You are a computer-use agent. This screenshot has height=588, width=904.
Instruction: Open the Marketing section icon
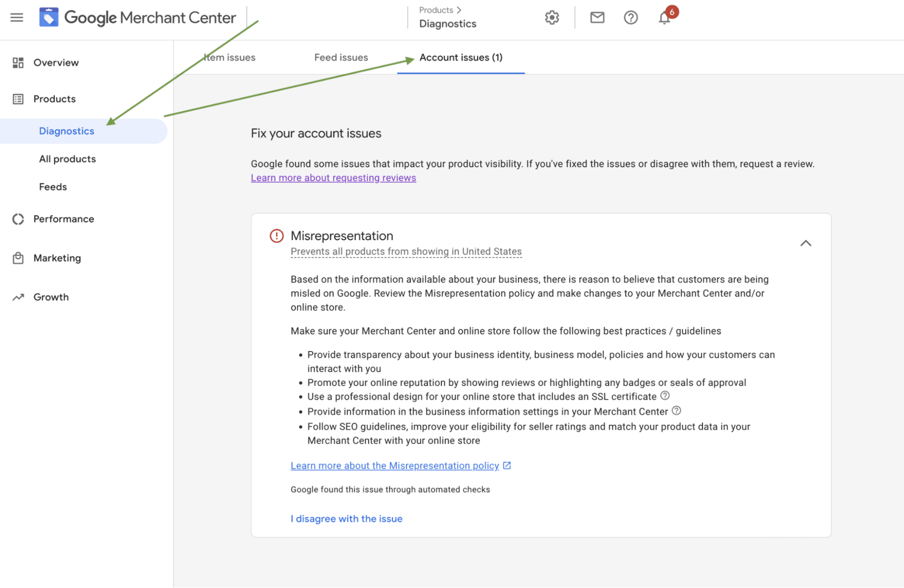click(18, 258)
